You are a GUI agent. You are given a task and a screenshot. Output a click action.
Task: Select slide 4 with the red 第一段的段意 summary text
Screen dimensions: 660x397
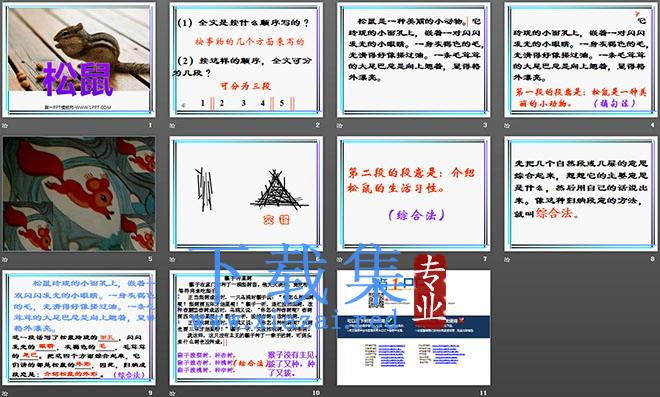[581, 60]
